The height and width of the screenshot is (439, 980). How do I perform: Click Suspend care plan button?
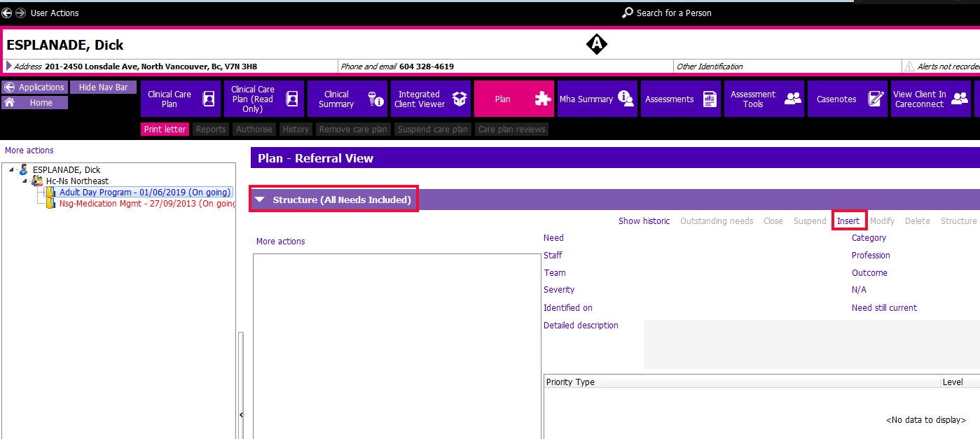(432, 130)
